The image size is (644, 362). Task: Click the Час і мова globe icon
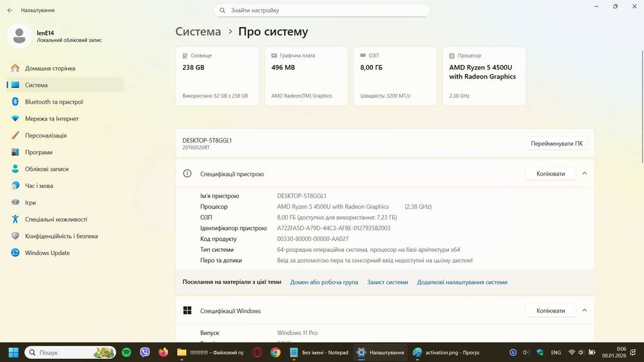(15, 186)
